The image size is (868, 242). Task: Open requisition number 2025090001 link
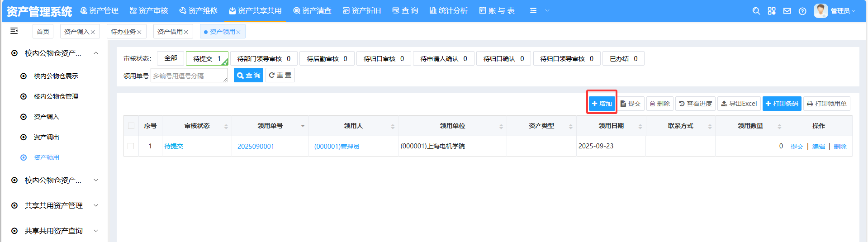(256, 147)
